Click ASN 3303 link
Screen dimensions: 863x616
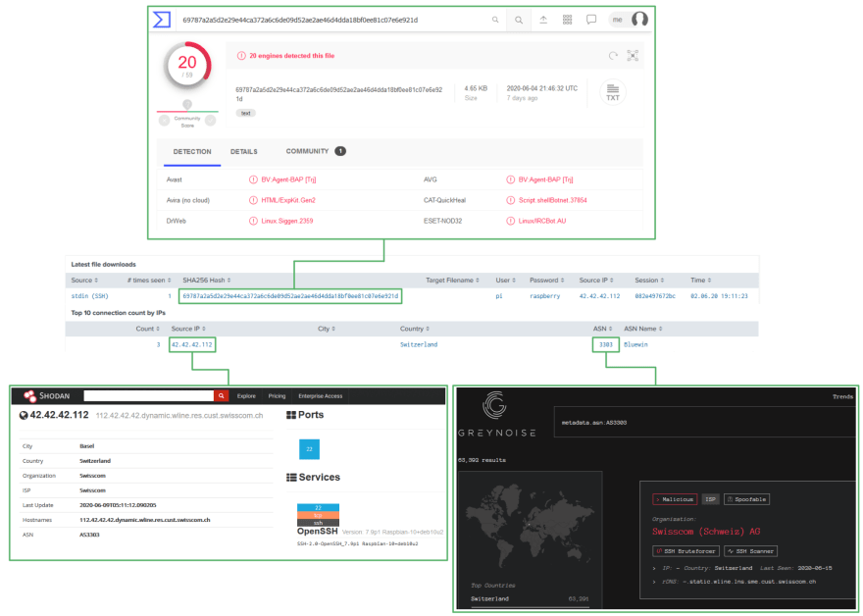pyautogui.click(x=606, y=344)
